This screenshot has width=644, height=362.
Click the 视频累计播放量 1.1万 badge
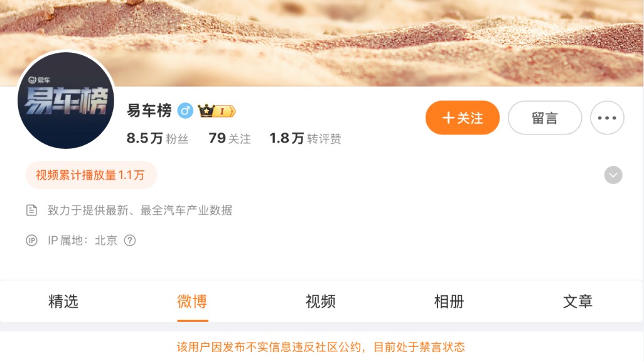point(91,175)
